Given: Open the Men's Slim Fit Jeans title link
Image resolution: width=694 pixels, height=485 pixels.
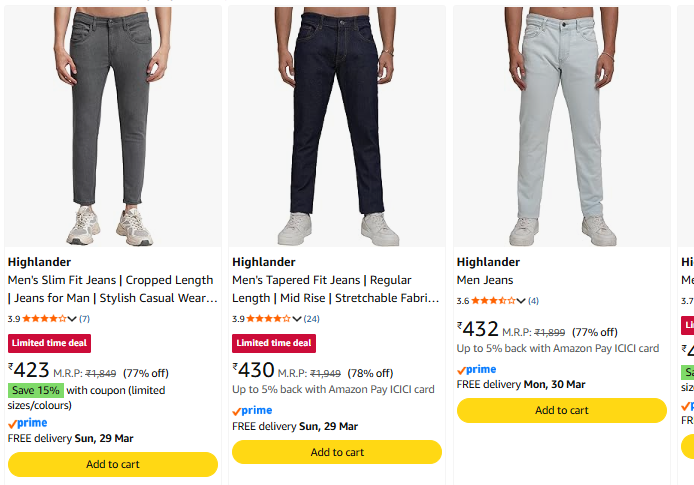Looking at the screenshot, I should pos(112,289).
